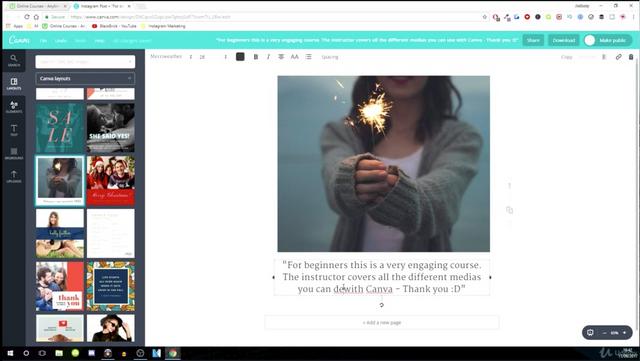Open the Uploads panel in sidebar
Image resolution: width=640 pixels, height=361 pixels.
(x=14, y=176)
